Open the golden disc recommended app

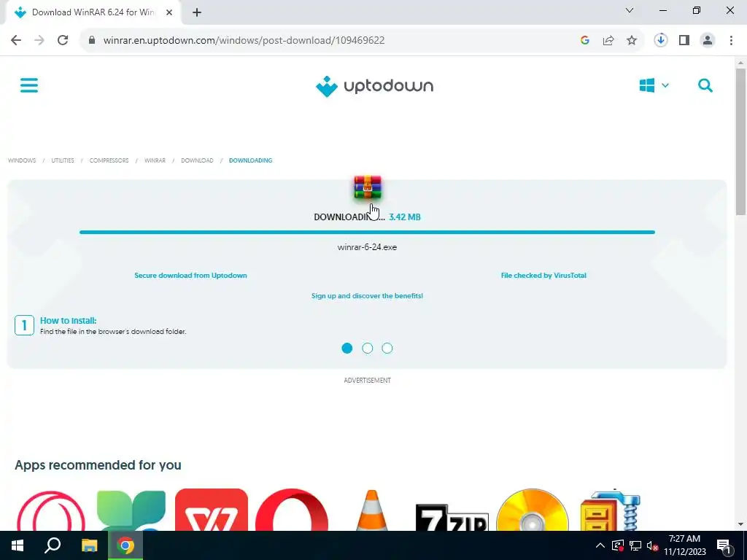pyautogui.click(x=532, y=510)
